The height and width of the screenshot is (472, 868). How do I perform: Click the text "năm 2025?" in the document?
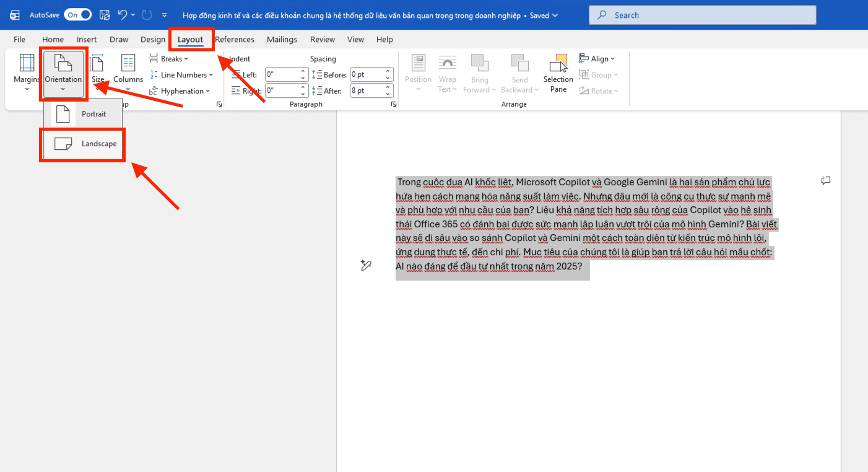click(x=559, y=266)
